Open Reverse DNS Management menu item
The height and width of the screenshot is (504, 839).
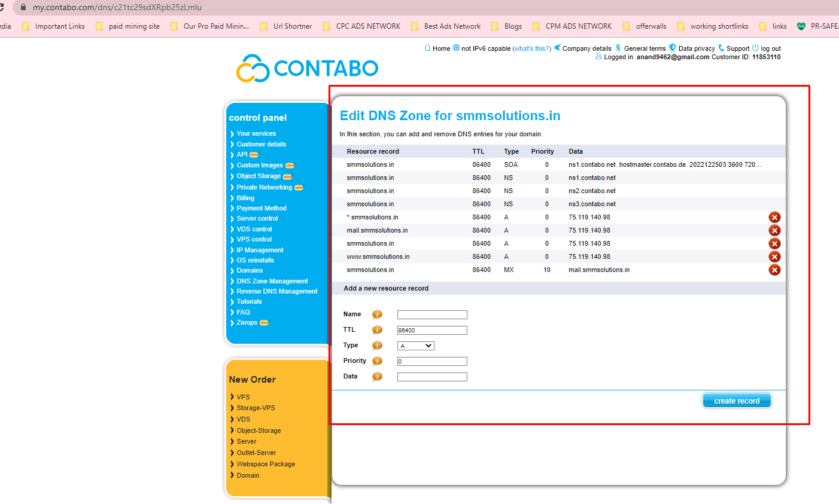(277, 291)
